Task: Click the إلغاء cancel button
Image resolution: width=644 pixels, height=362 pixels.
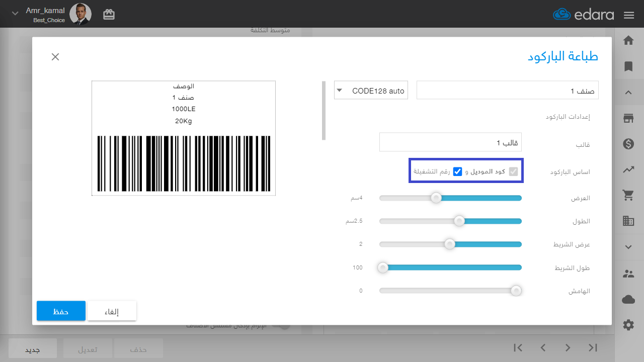Action: click(x=112, y=311)
